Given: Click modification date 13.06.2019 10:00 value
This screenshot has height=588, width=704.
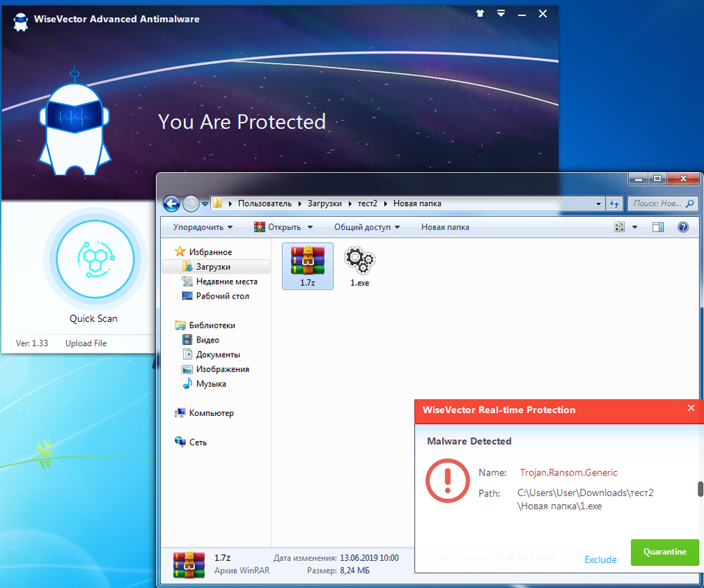Looking at the screenshot, I should [x=369, y=558].
